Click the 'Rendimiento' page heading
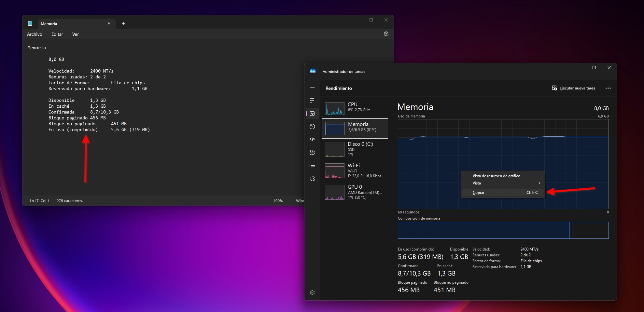Screen dimensions: 644x312 339,88
